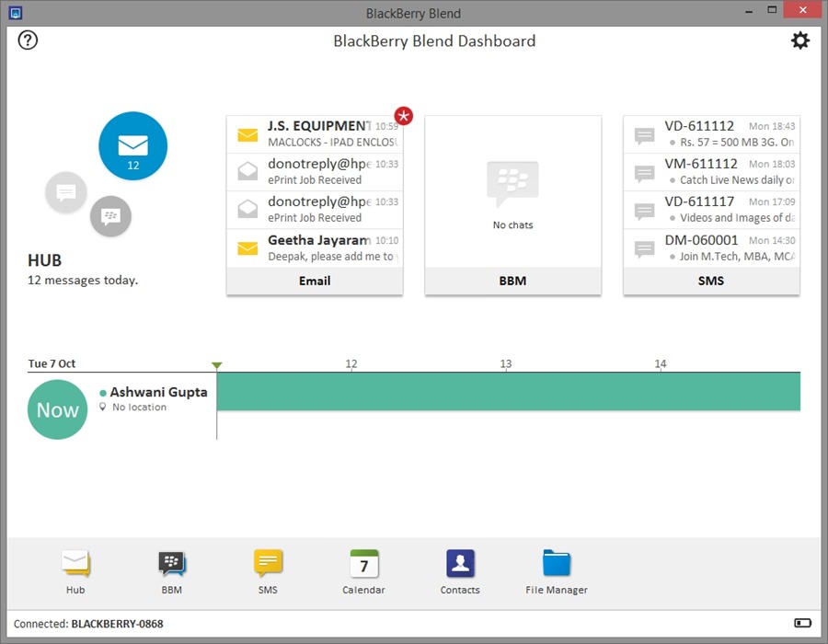Open the Email card footer button
Image resolution: width=828 pixels, height=644 pixels.
pyautogui.click(x=315, y=281)
